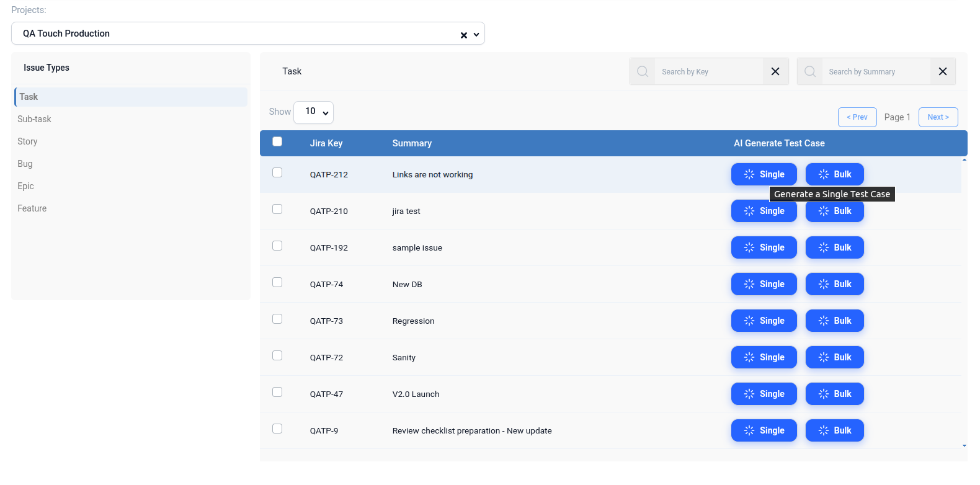Switch to the Story issue type

pyautogui.click(x=27, y=141)
